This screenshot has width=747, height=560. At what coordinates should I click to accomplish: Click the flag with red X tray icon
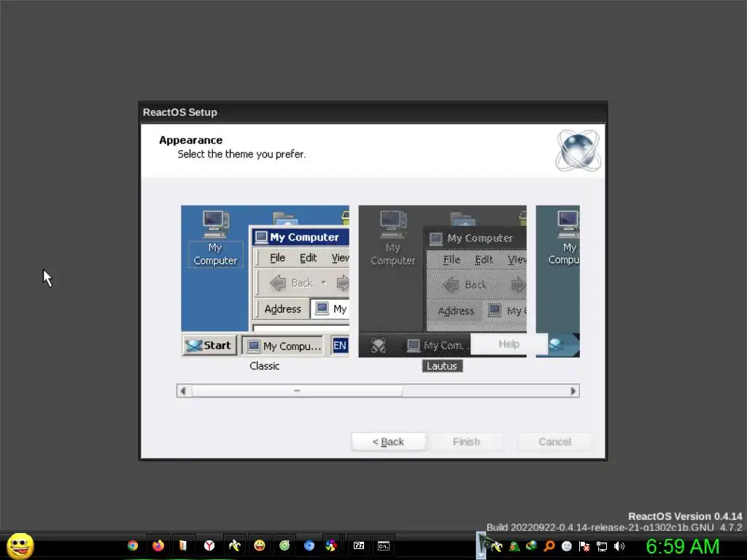click(584, 546)
